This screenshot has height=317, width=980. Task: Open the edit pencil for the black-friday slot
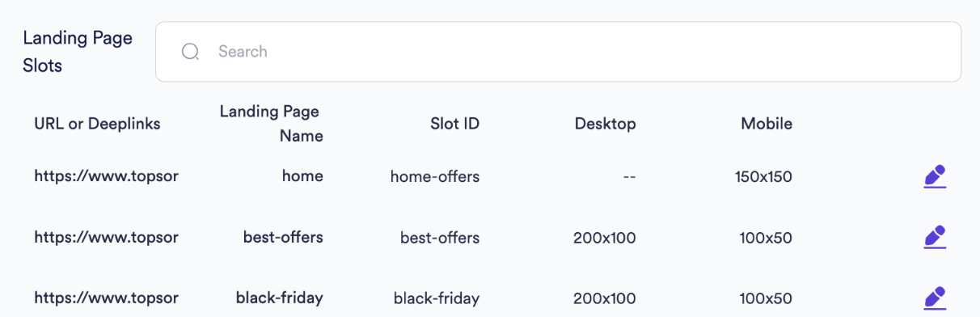click(935, 298)
